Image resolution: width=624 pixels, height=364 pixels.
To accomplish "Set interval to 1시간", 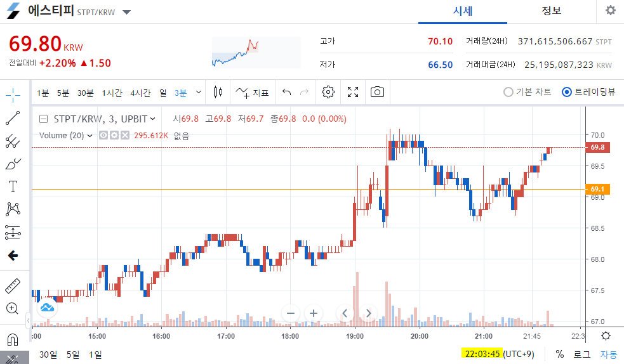I will [112, 93].
